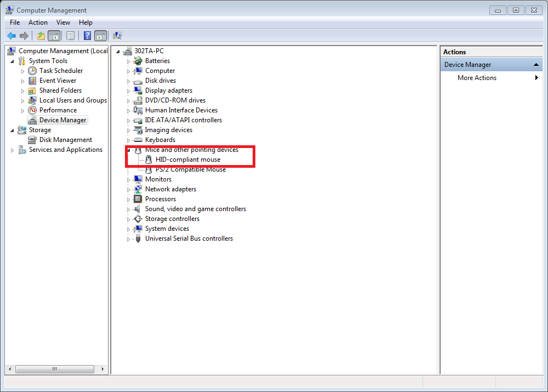548x392 pixels.
Task: Open Disk Management in the left tree
Action: click(65, 140)
